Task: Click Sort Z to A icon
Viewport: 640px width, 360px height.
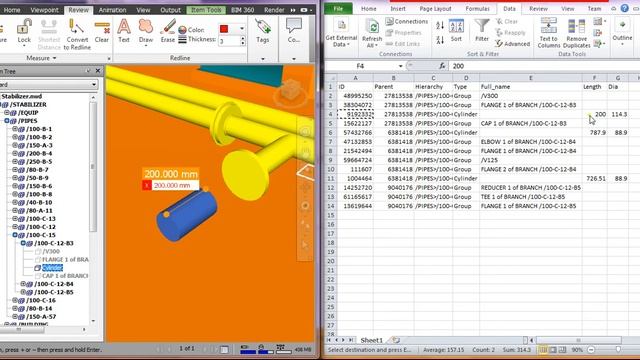Action: point(440,40)
